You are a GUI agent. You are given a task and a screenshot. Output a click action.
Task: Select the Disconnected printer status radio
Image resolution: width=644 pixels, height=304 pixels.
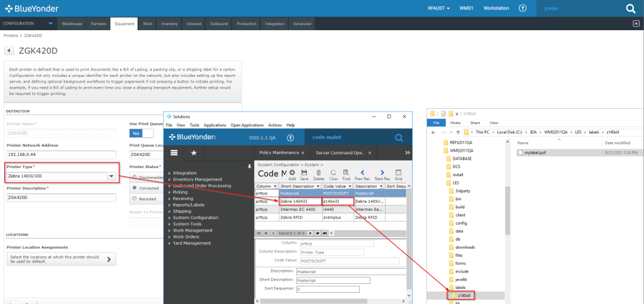click(135, 177)
